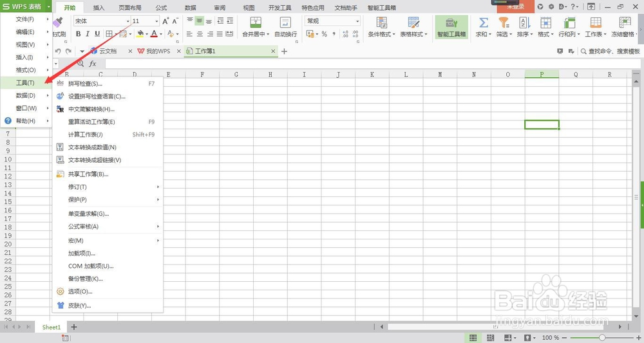The height and width of the screenshot is (343, 644).
Task: Open fill color dropdown arrow
Action: (147, 35)
